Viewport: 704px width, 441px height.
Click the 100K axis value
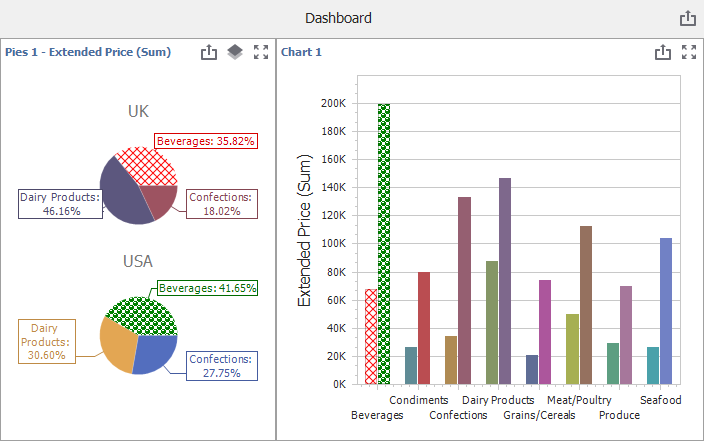point(334,243)
